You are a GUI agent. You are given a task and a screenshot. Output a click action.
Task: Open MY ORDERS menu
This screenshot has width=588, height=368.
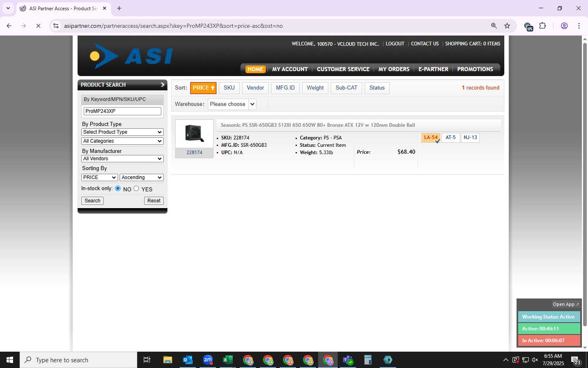point(394,69)
